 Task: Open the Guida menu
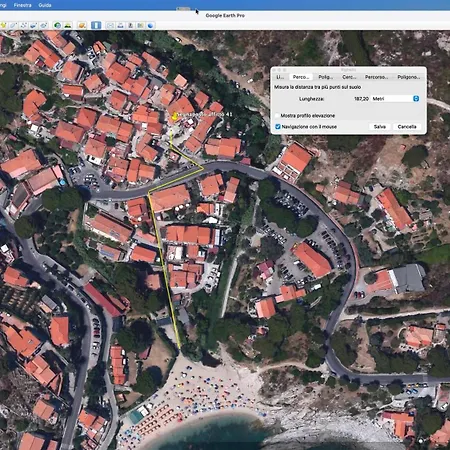click(45, 5)
